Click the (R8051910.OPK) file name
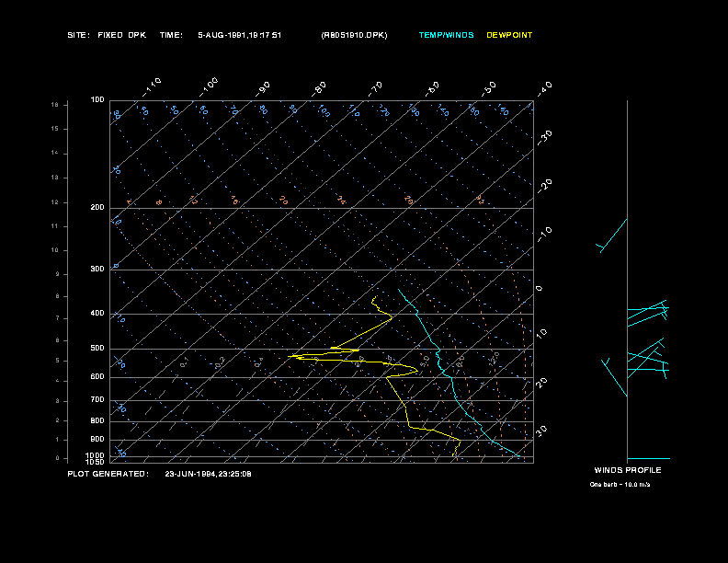 point(354,35)
